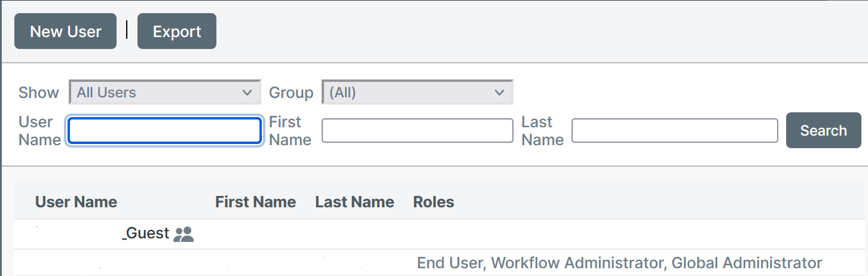The width and height of the screenshot is (868, 276).
Task: Click the Last Name filter label
Action: 542,131
